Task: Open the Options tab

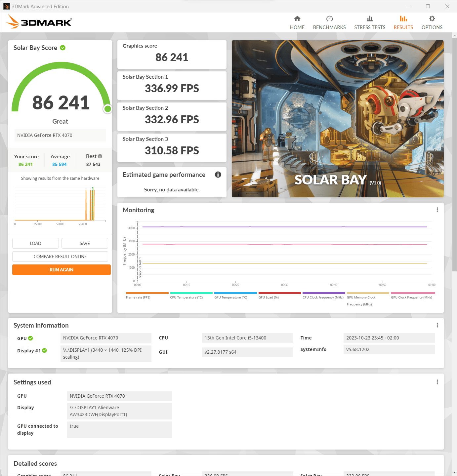Action: pos(432,22)
